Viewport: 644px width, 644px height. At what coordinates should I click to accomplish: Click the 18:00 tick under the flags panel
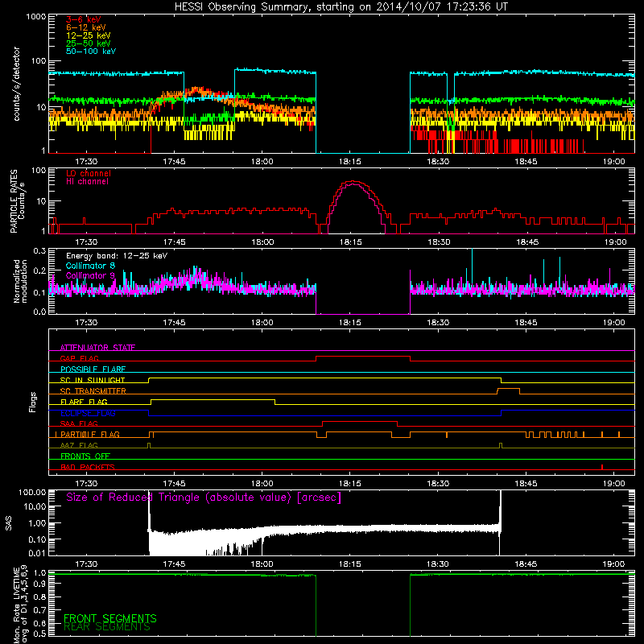pos(262,484)
